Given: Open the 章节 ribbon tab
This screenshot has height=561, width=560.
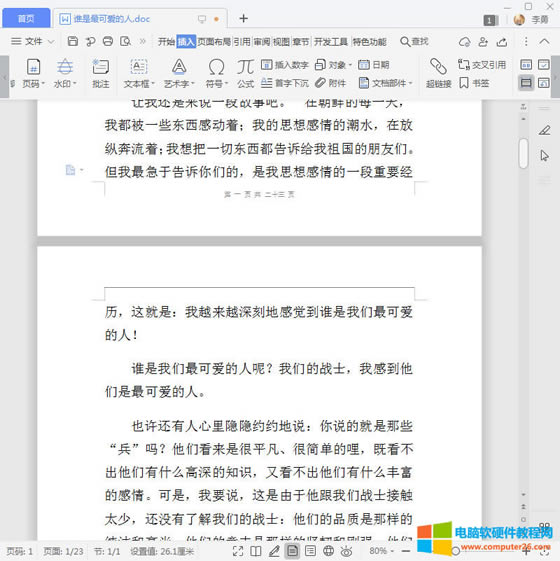Looking at the screenshot, I should (x=301, y=42).
